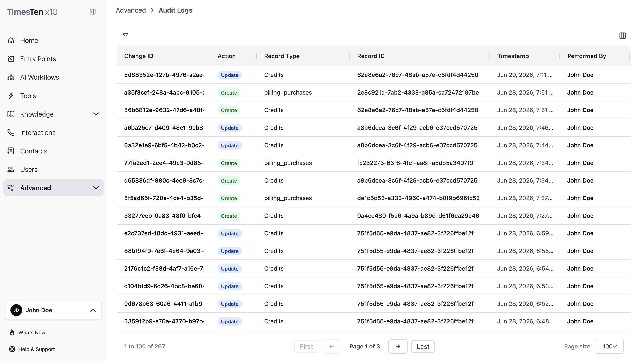635x364 pixels.
Task: Click the Interactions phone icon
Action: pyautogui.click(x=11, y=132)
